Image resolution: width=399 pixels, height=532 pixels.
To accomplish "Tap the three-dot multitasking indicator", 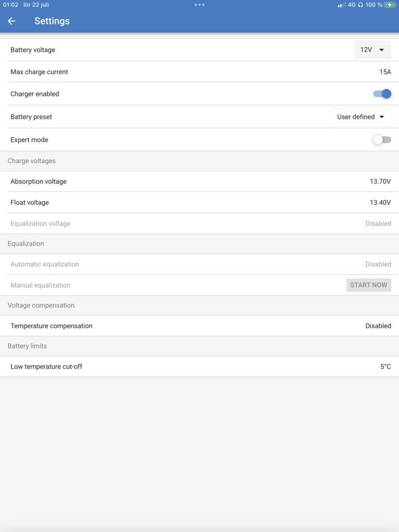I will (199, 5).
